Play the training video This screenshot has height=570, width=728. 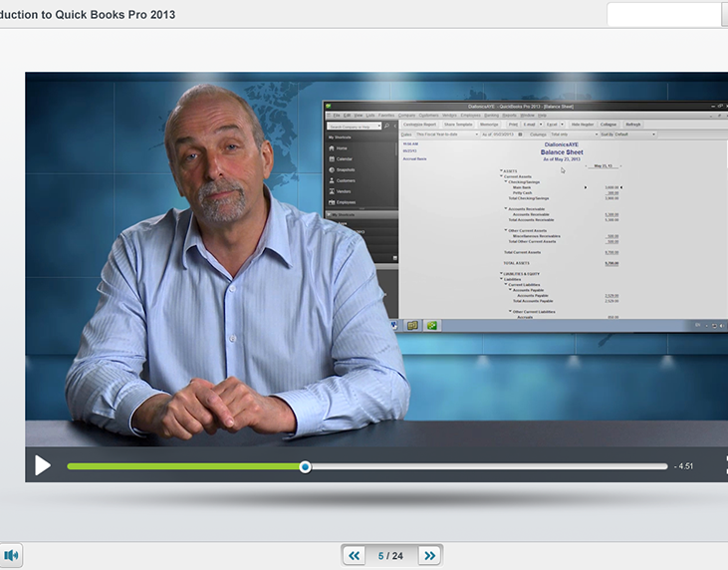(43, 465)
